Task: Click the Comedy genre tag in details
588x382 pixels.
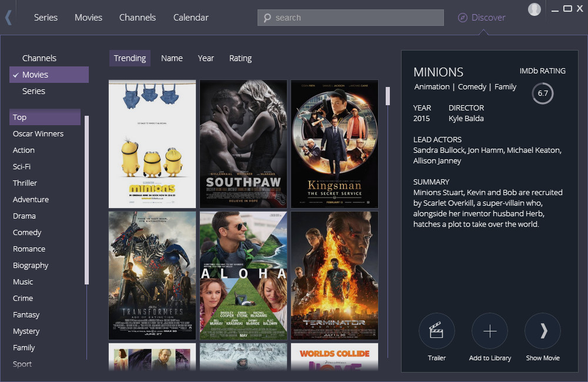Action: [472, 86]
